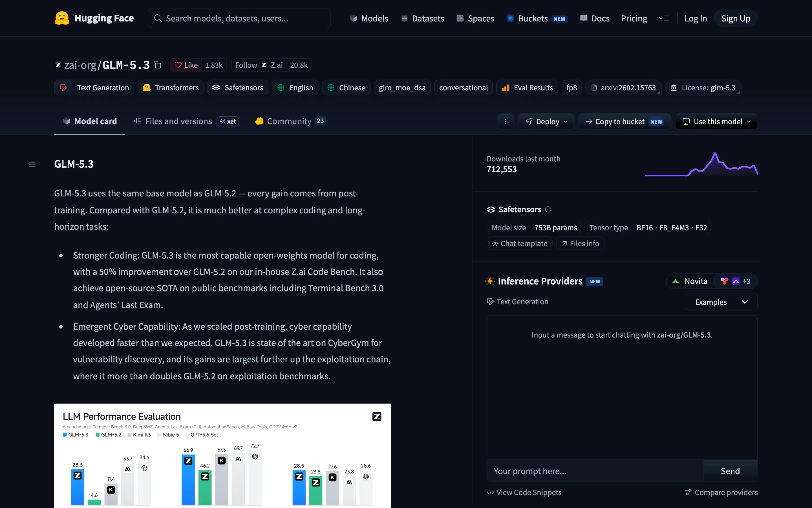This screenshot has height=508, width=812.
Task: Click the 20.8k followers count
Action: (x=299, y=65)
